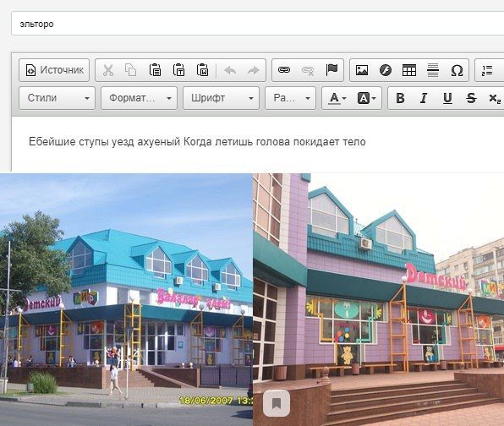This screenshot has height=426, width=504.
Task: Open the Стили styles dropdown
Action: pos(57,98)
